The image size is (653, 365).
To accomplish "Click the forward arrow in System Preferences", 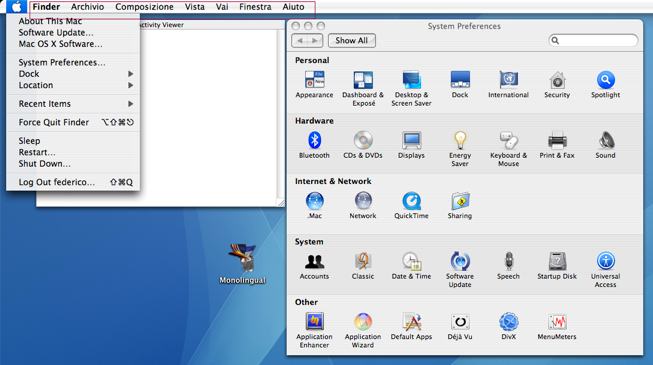I will (315, 40).
